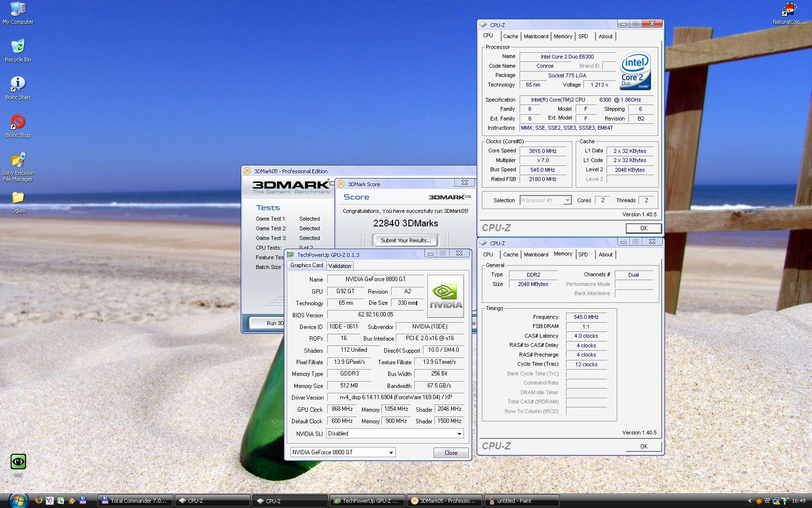Click the memory Frequency 545.0 MHz value
Image resolution: width=812 pixels, height=508 pixels.
586,317
